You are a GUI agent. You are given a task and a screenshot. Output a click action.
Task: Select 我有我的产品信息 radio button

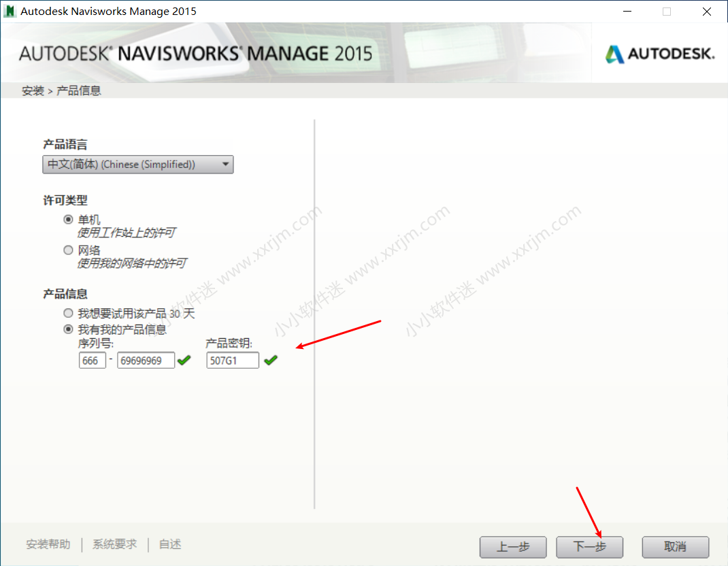[68, 329]
